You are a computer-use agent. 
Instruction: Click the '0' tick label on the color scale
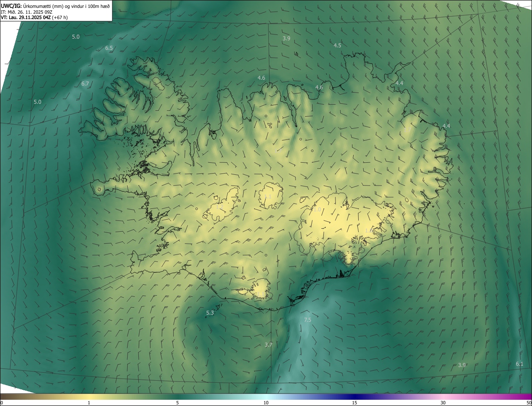pyautogui.click(x=2, y=403)
